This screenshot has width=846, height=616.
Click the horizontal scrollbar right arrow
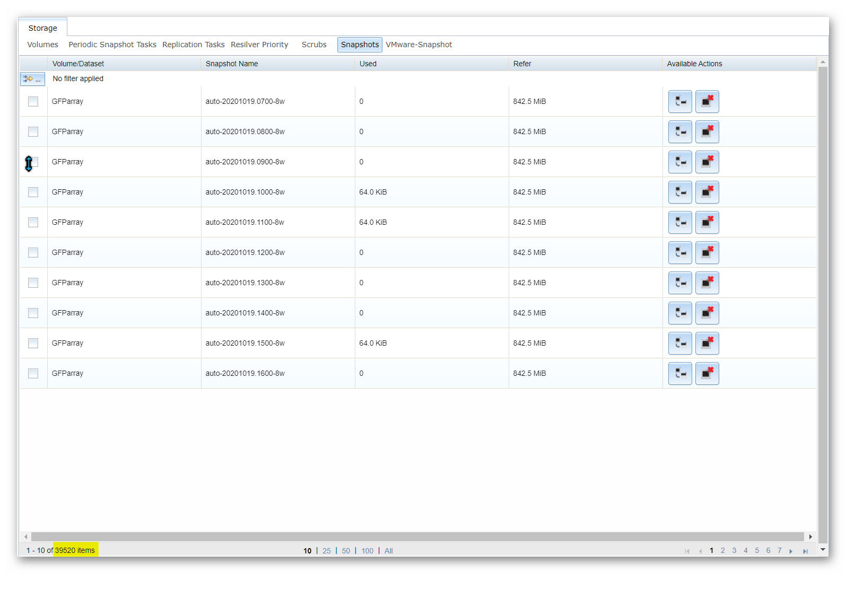[810, 537]
